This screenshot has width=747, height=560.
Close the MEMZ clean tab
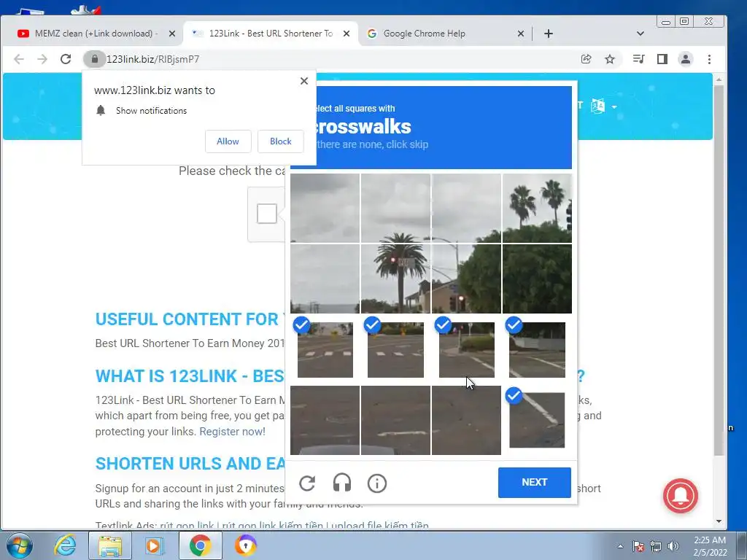coord(172,34)
